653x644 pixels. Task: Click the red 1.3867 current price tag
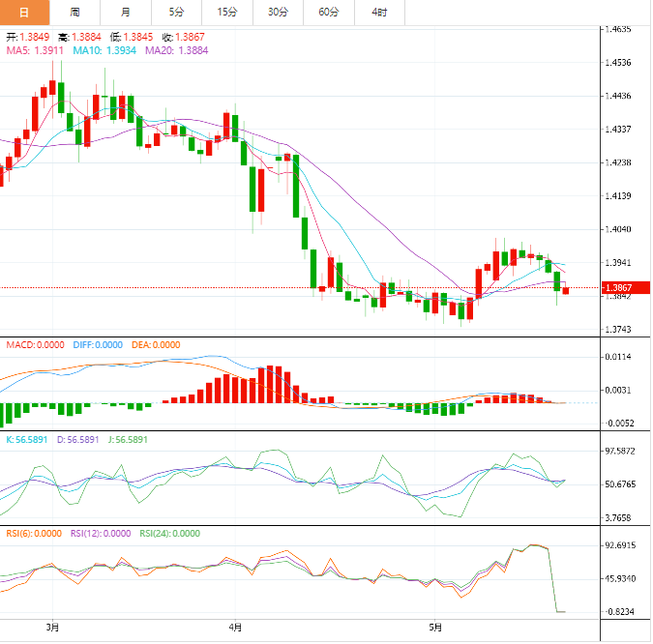[x=626, y=288]
